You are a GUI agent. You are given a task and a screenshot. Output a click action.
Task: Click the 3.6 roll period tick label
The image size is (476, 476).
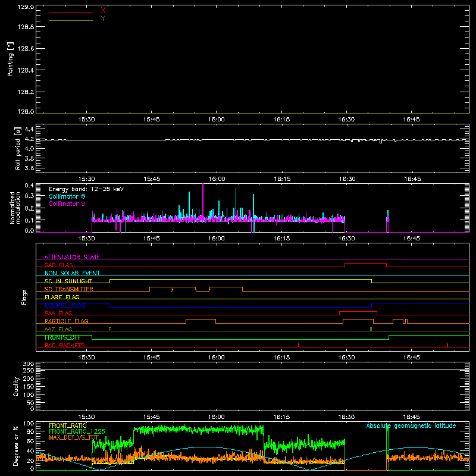tap(29, 168)
